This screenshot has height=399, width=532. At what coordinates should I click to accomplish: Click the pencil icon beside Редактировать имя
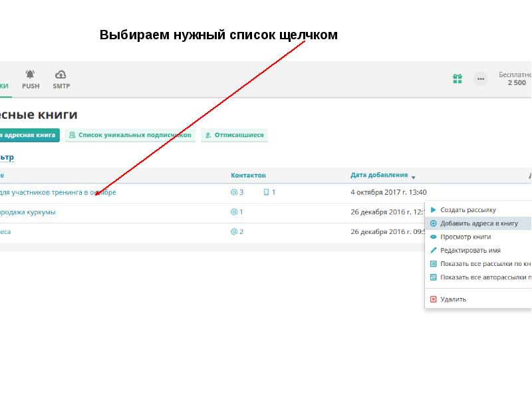(434, 249)
